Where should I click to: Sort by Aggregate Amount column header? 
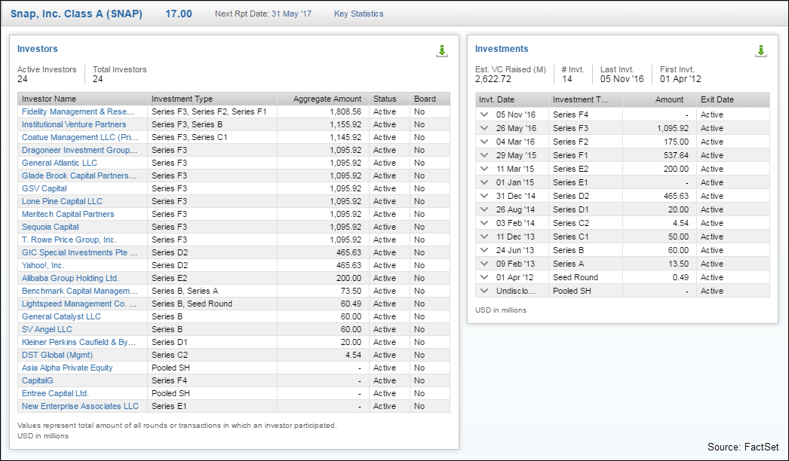tap(323, 99)
